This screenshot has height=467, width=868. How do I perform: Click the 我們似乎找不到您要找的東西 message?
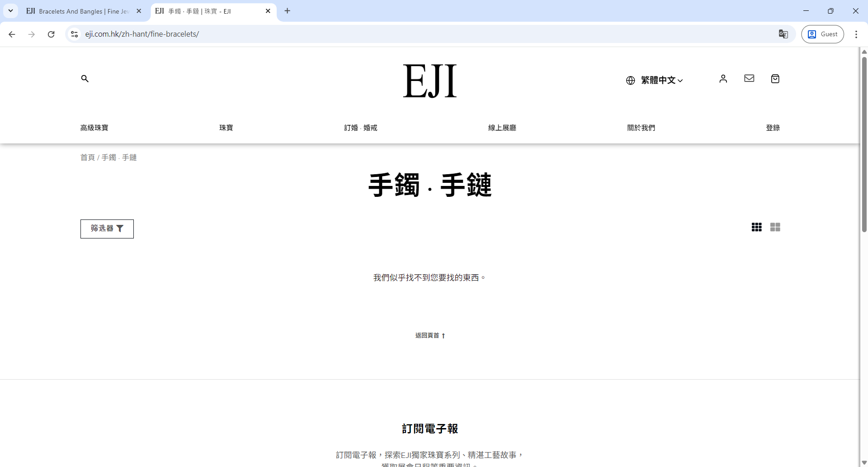click(x=429, y=278)
